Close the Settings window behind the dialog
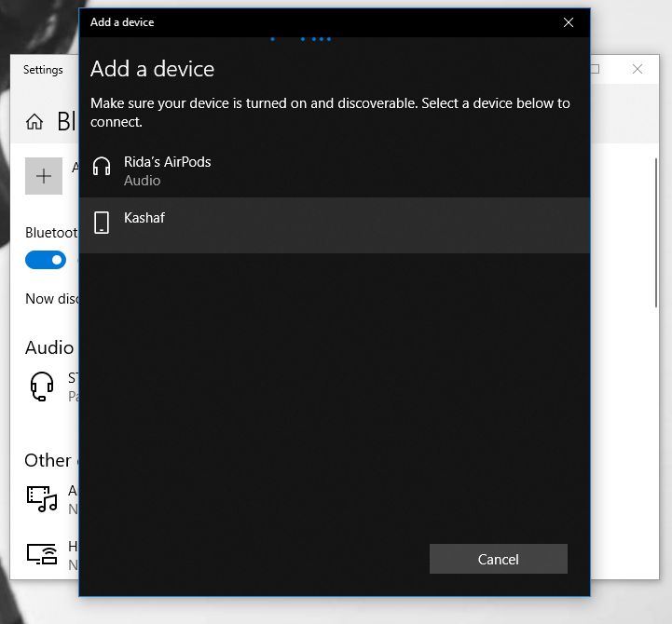 click(x=638, y=69)
